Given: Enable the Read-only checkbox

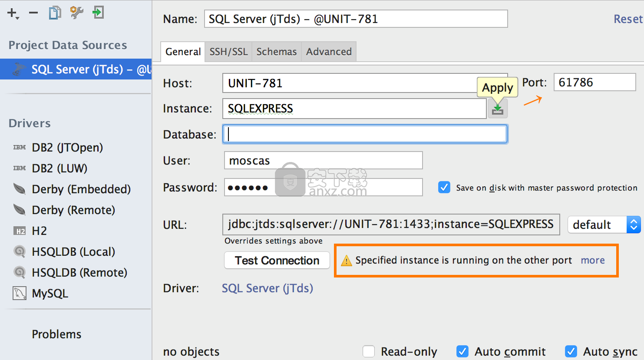Looking at the screenshot, I should pos(369,351).
